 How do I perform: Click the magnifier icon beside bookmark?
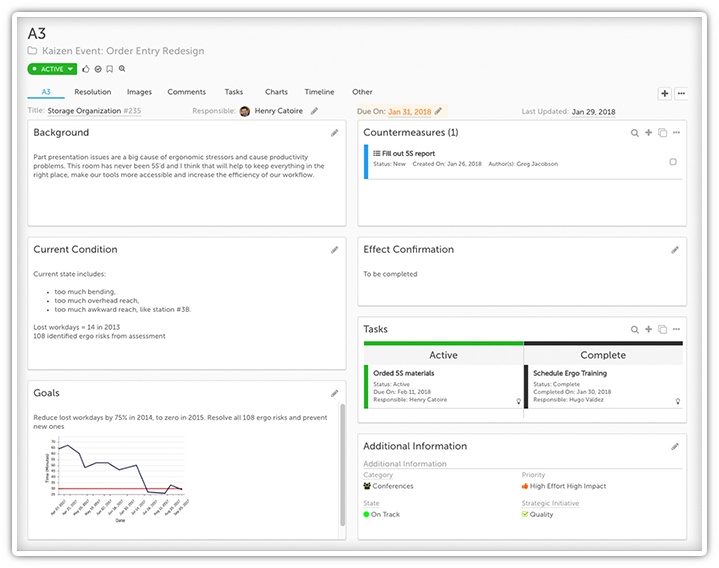click(x=122, y=69)
